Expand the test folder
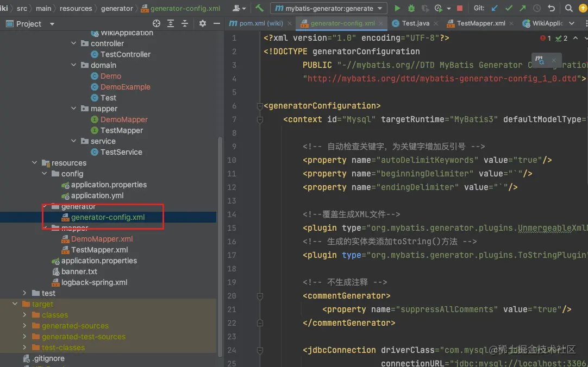This screenshot has width=588, height=367. pos(25,293)
